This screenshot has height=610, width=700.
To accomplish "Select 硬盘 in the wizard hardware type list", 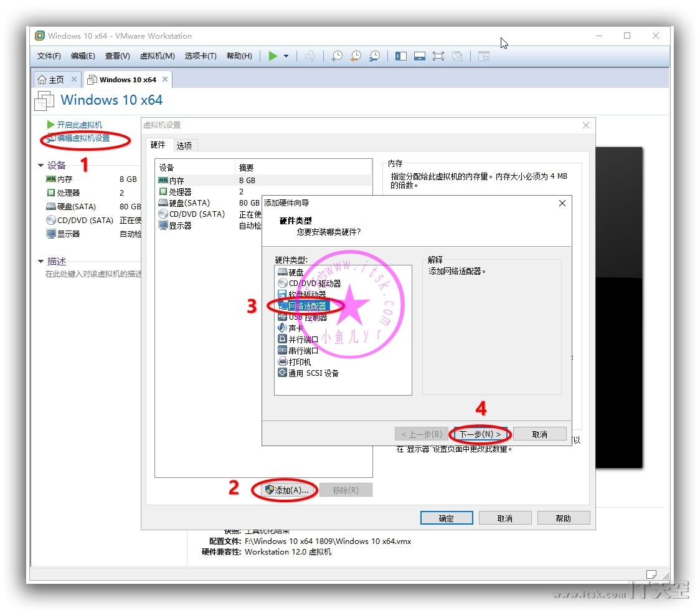I will click(x=291, y=272).
